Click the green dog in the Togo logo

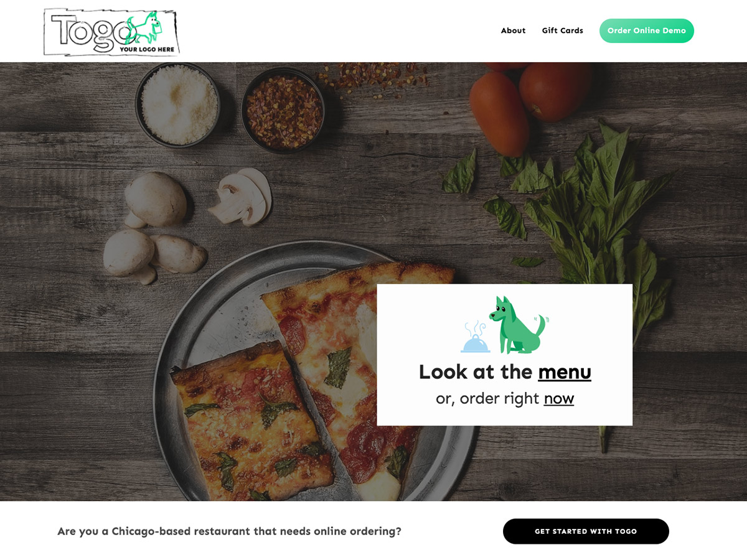click(144, 28)
